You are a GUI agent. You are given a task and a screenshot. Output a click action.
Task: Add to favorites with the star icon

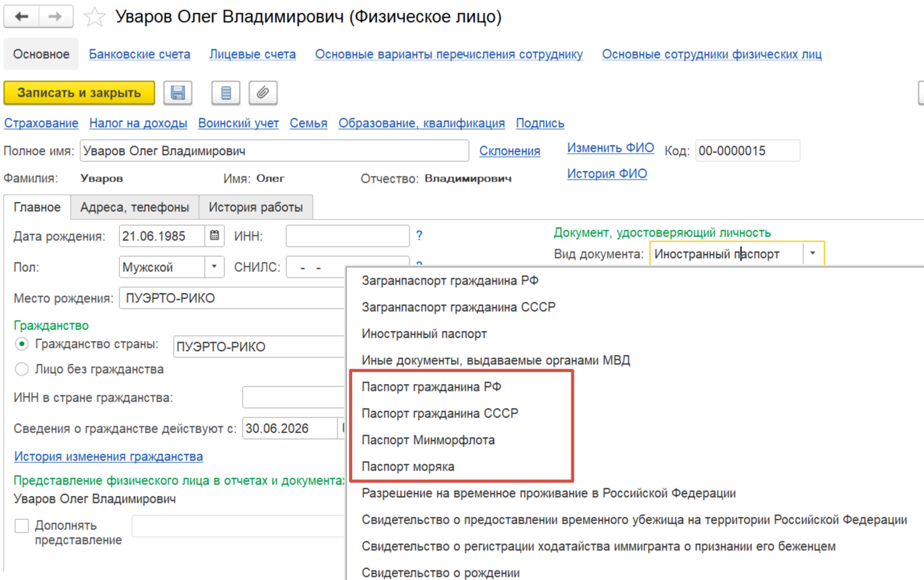(x=94, y=17)
